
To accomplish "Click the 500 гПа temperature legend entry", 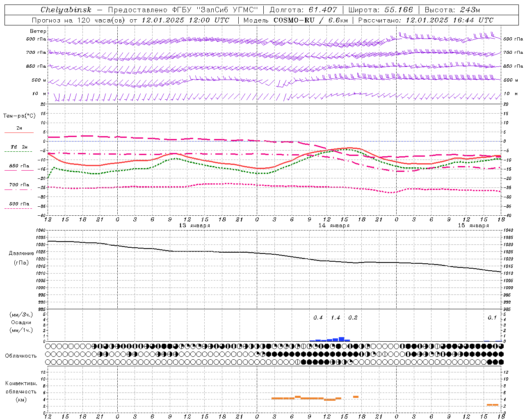I will (19, 204).
